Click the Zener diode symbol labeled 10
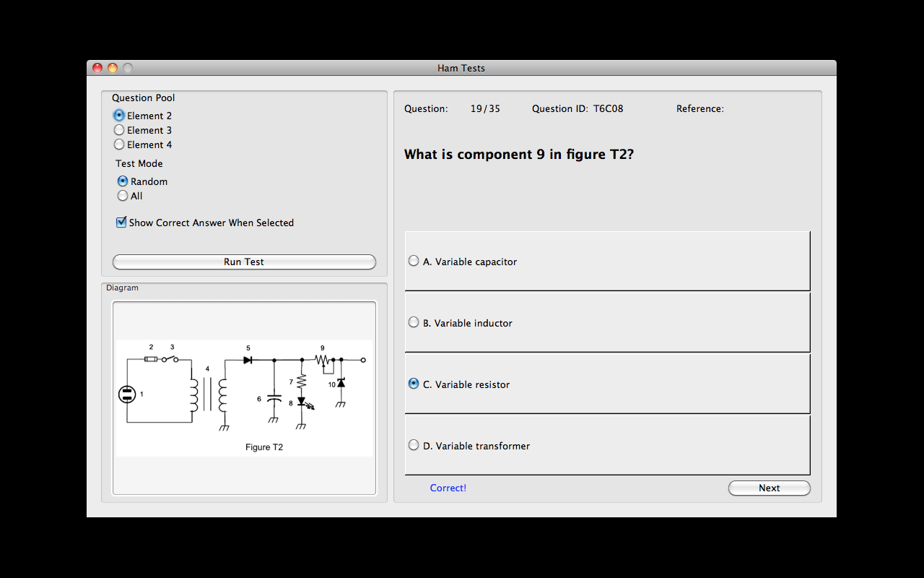 coord(341,383)
